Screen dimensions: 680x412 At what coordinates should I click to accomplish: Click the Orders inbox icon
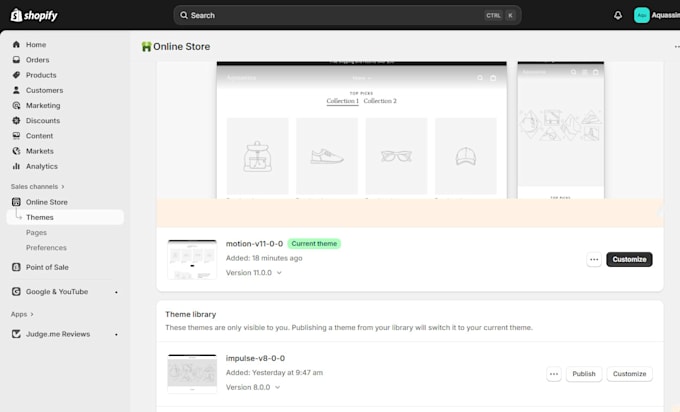(x=16, y=59)
